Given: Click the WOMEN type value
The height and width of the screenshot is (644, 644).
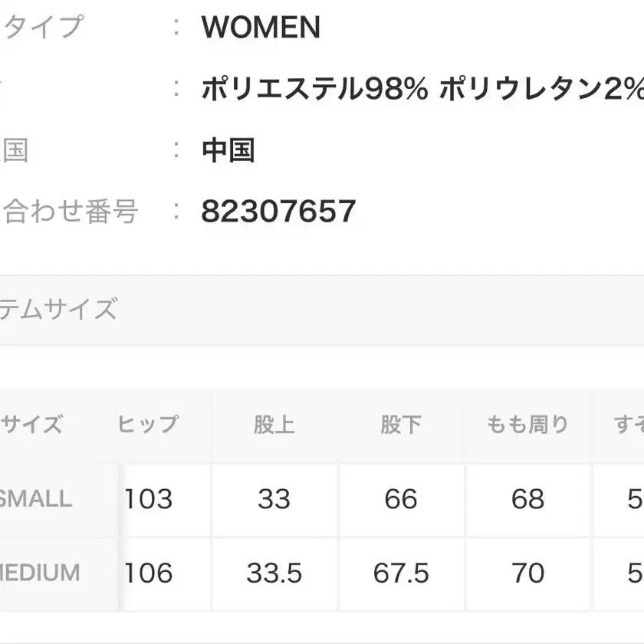Looking at the screenshot, I should click(261, 28).
